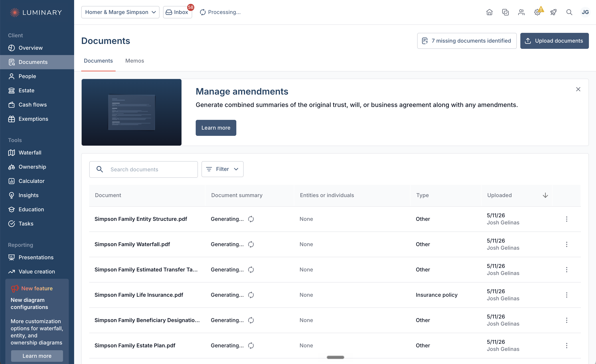The width and height of the screenshot is (596, 364).
Task: Sort by Uploaded using the arrow icon
Action: click(545, 195)
